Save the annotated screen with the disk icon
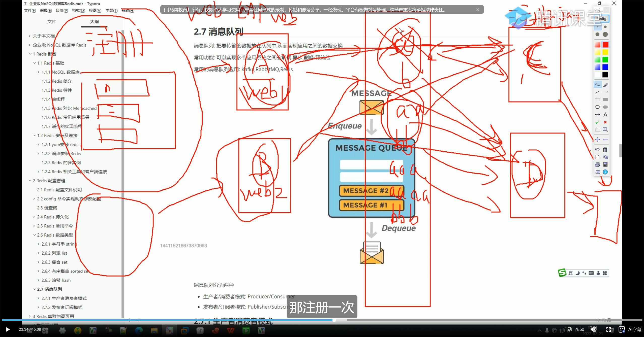This screenshot has width=644, height=337. tap(606, 164)
